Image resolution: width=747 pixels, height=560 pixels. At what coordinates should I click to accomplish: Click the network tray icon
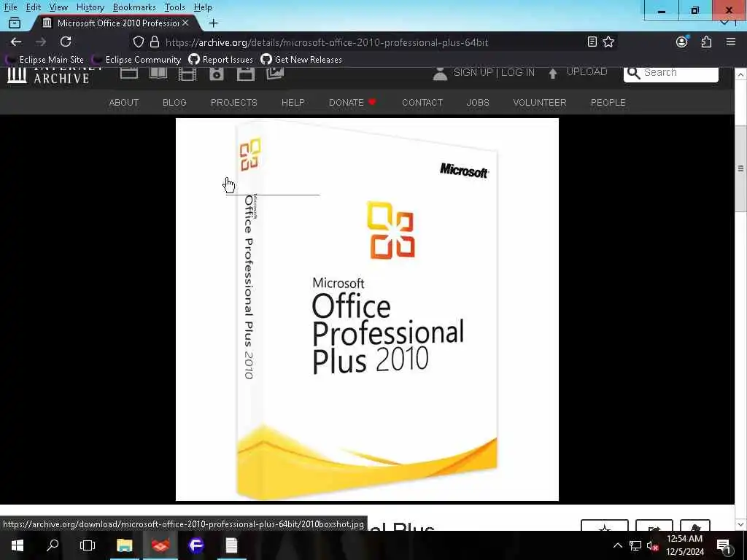click(x=635, y=545)
